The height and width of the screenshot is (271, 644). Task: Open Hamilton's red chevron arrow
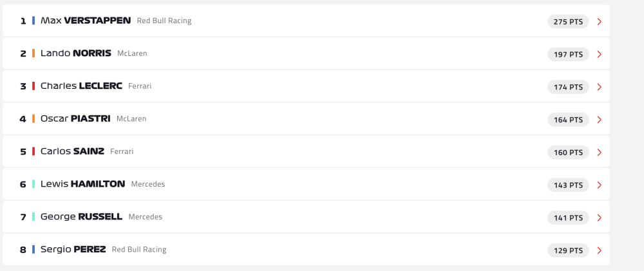(x=599, y=185)
